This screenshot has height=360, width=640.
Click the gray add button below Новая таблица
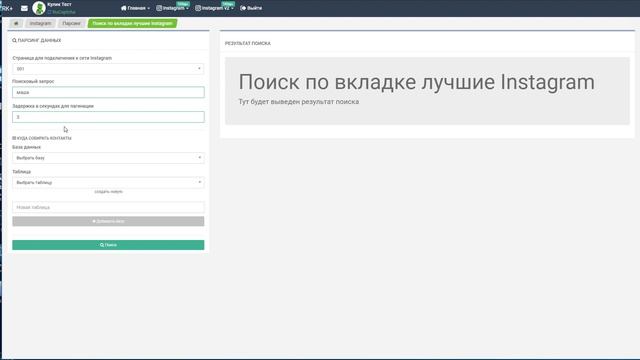pos(108,221)
